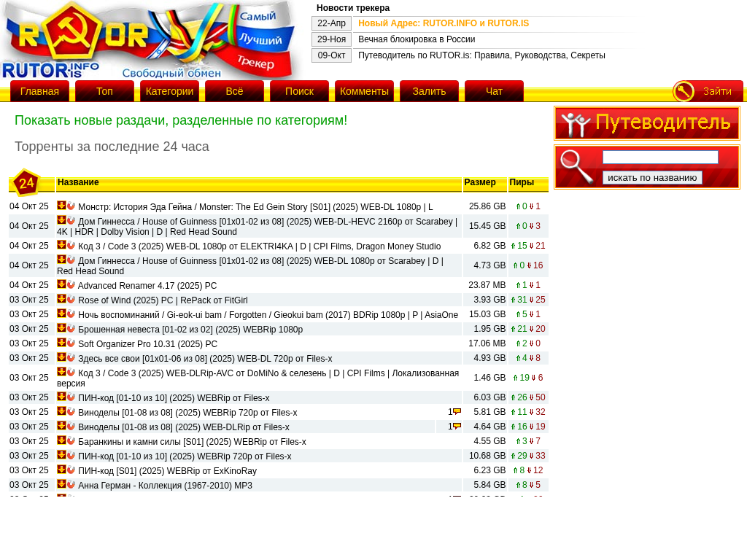Open the magnet link for Анна Герман collection
747x560 pixels.
coord(71,484)
